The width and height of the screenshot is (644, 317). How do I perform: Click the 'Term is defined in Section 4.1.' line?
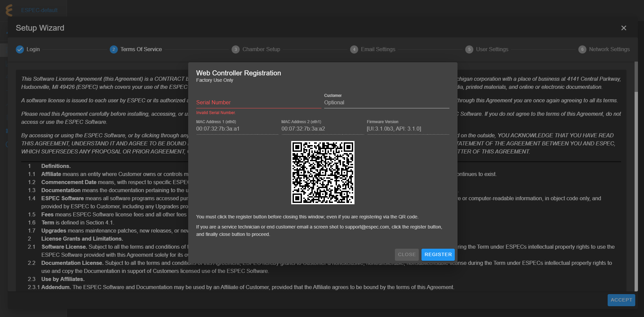point(78,222)
